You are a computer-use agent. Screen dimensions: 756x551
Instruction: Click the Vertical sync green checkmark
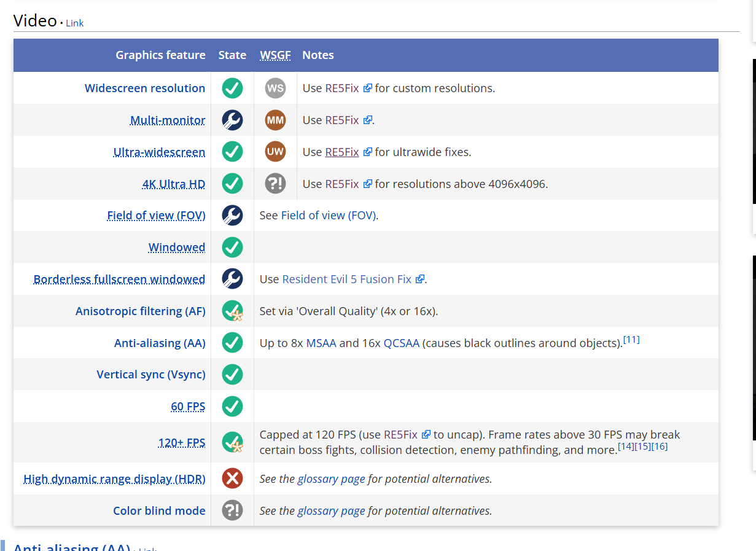pos(232,375)
